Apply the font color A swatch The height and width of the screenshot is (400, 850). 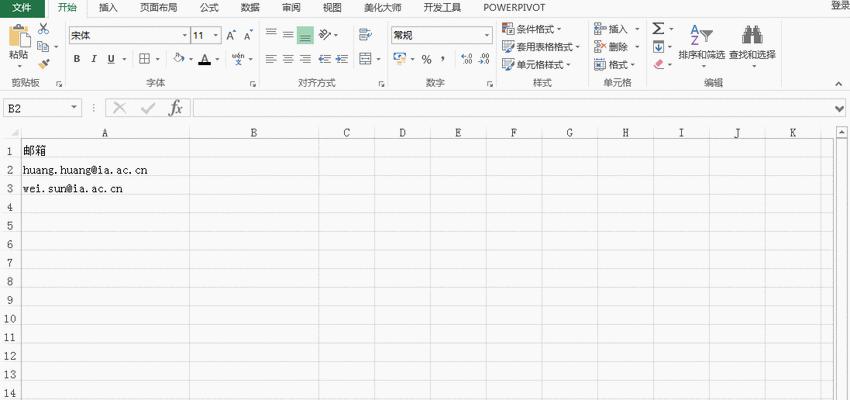pyautogui.click(x=204, y=59)
